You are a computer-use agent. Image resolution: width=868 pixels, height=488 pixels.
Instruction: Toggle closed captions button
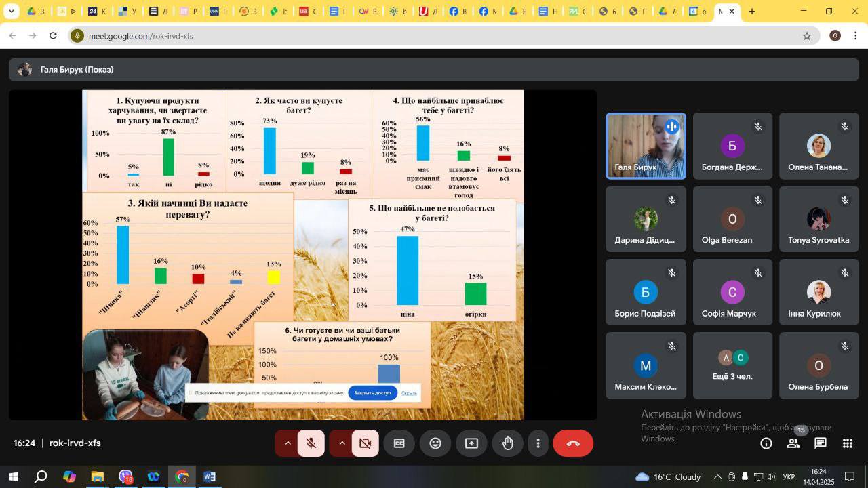(x=399, y=443)
